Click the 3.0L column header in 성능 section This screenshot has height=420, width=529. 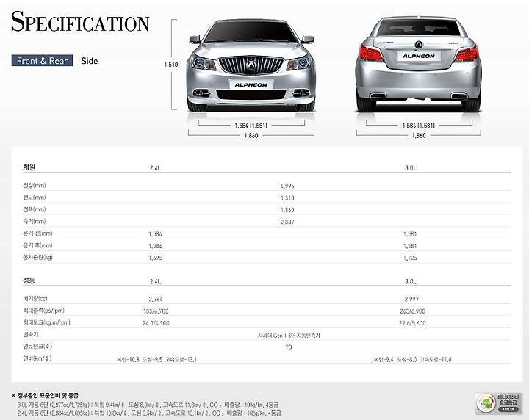(411, 281)
